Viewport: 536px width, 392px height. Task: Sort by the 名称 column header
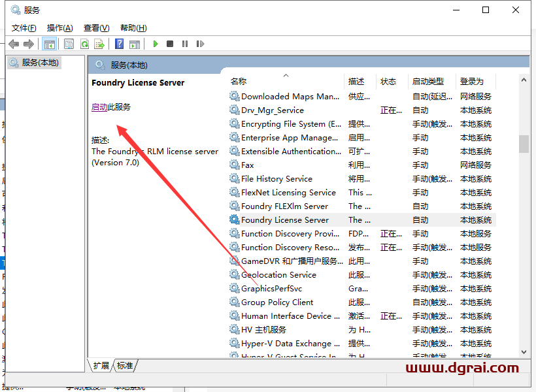pos(286,81)
